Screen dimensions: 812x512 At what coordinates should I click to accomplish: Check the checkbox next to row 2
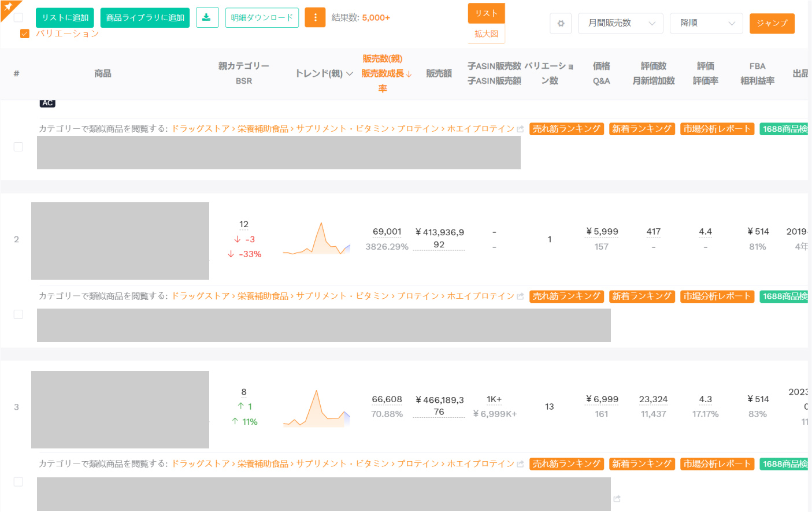(18, 314)
